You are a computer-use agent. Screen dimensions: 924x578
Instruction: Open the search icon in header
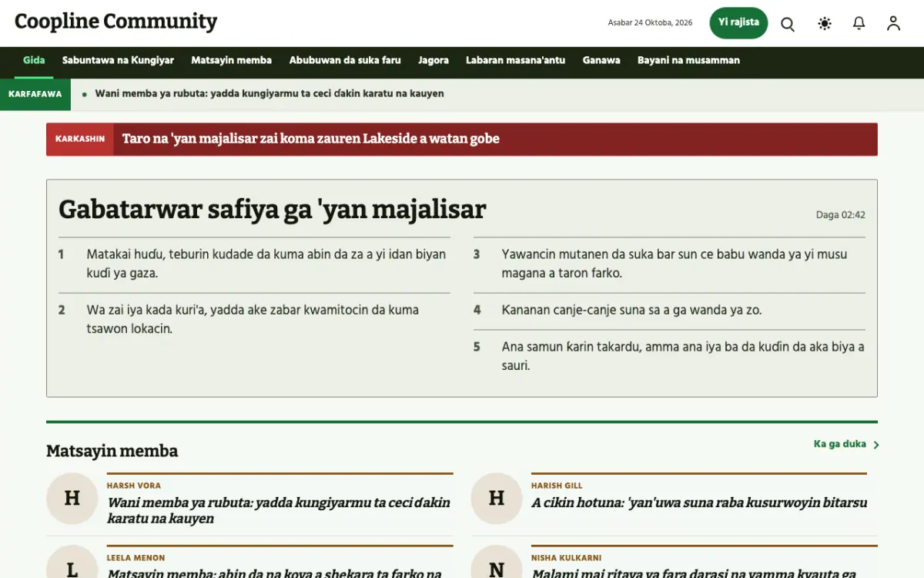tap(788, 24)
